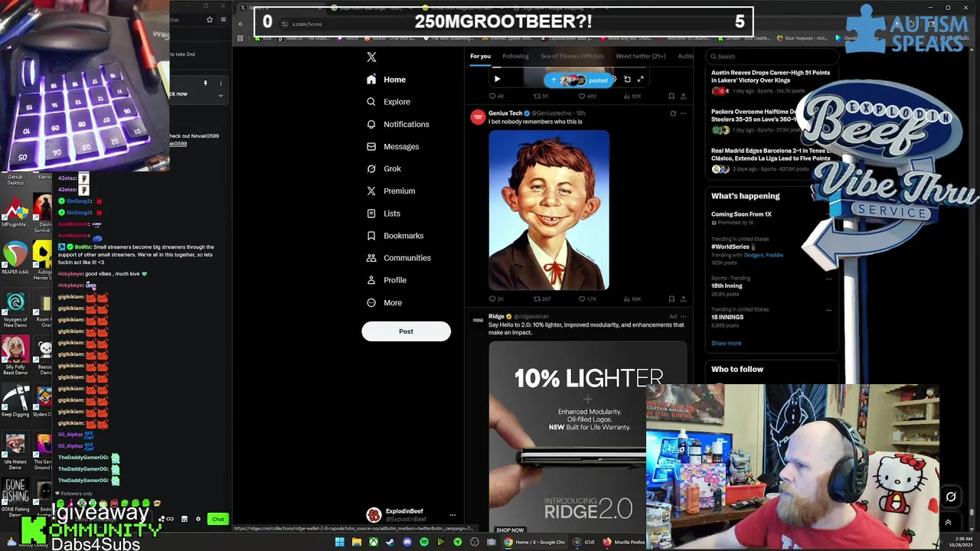
Task: Enter fullscreen on the top video
Action: coord(641,79)
